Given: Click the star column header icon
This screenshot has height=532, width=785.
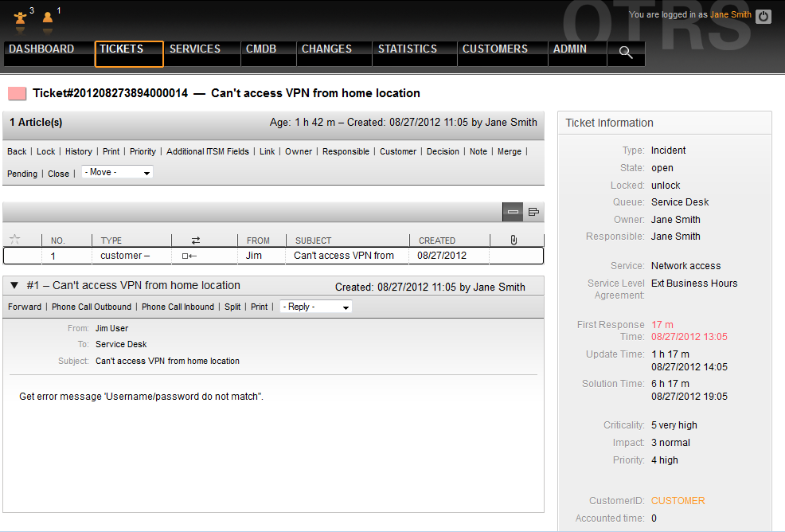Looking at the screenshot, I should point(14,240).
